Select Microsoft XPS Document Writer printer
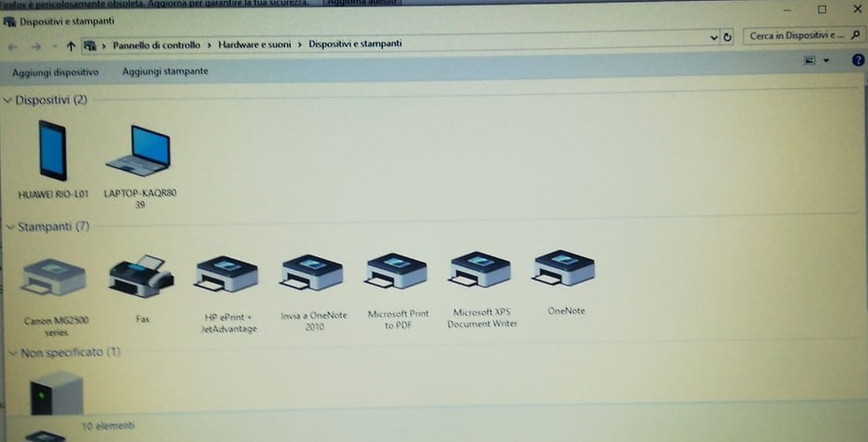This screenshot has width=868, height=442. click(x=480, y=269)
